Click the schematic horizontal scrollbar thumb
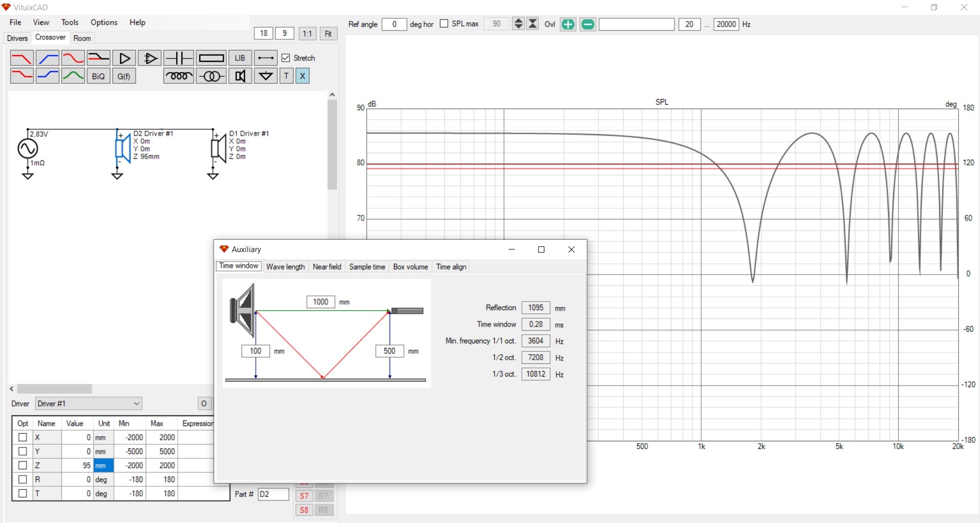Screen dimensions: 980x523 55,389
